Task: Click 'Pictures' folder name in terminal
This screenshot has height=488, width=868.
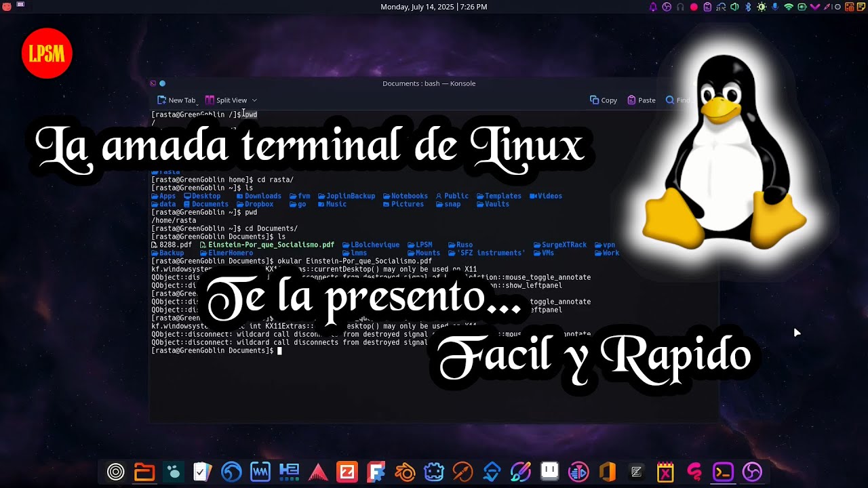Action: tap(408, 204)
